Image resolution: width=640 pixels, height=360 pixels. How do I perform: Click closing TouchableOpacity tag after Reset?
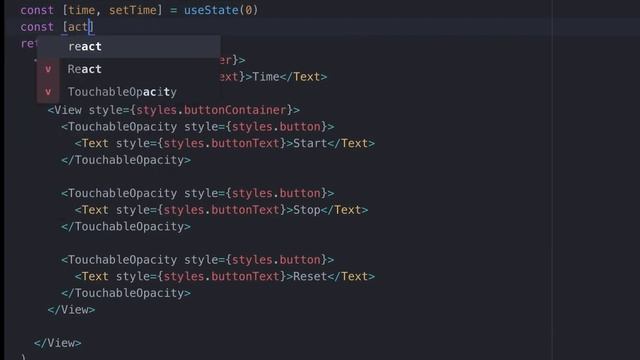(126, 293)
